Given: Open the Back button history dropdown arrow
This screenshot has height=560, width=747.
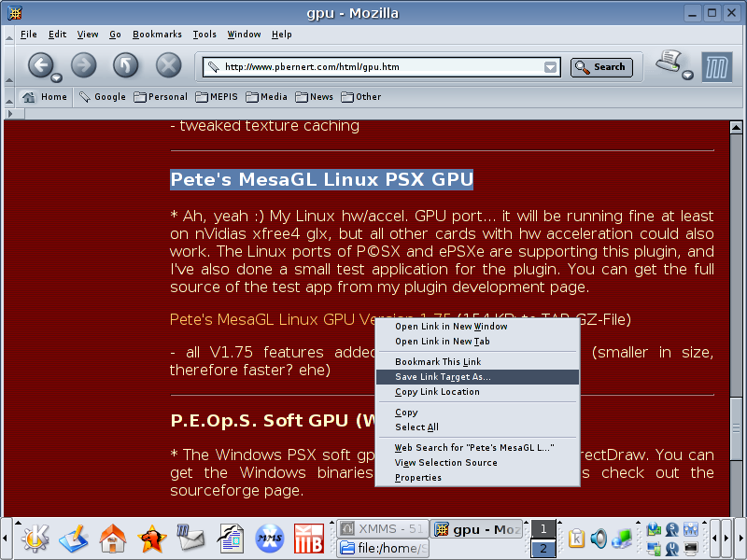Looking at the screenshot, I should click(x=56, y=77).
